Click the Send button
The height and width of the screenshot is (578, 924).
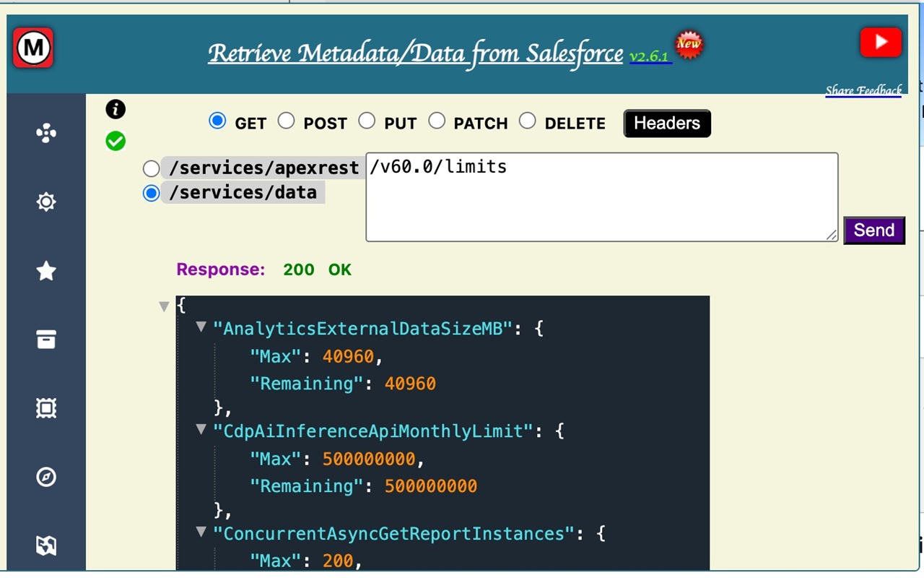point(874,230)
